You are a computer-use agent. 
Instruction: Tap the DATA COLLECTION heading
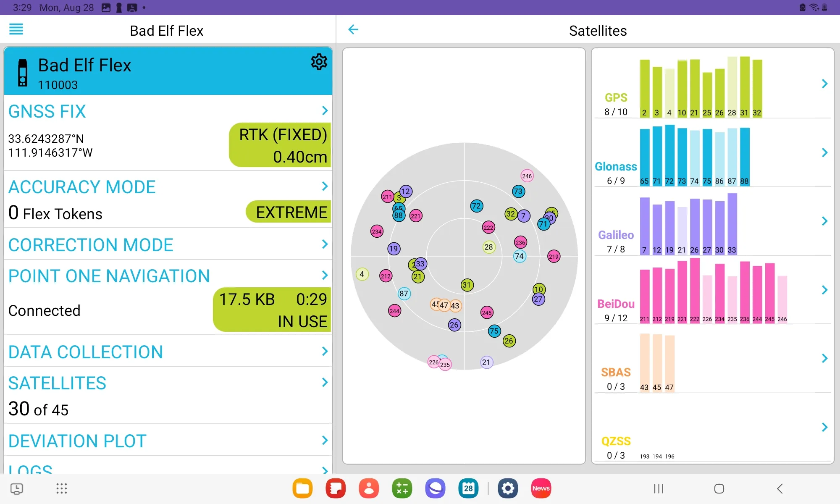[86, 352]
